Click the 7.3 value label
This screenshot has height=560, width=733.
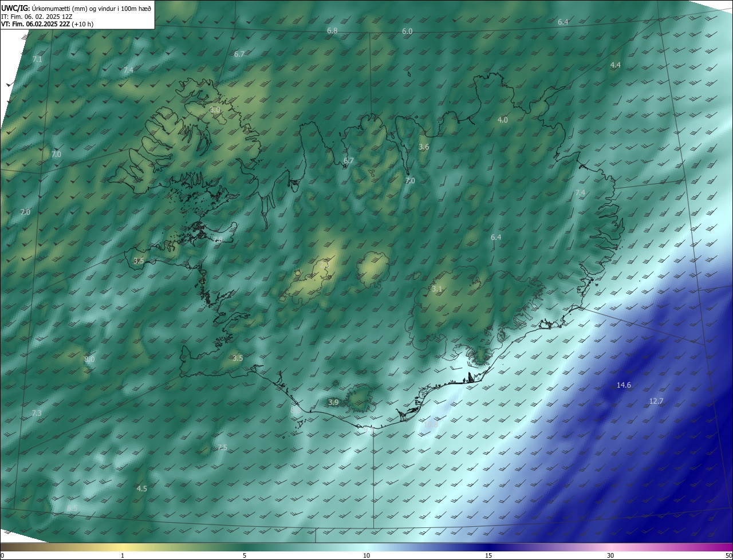tap(37, 413)
